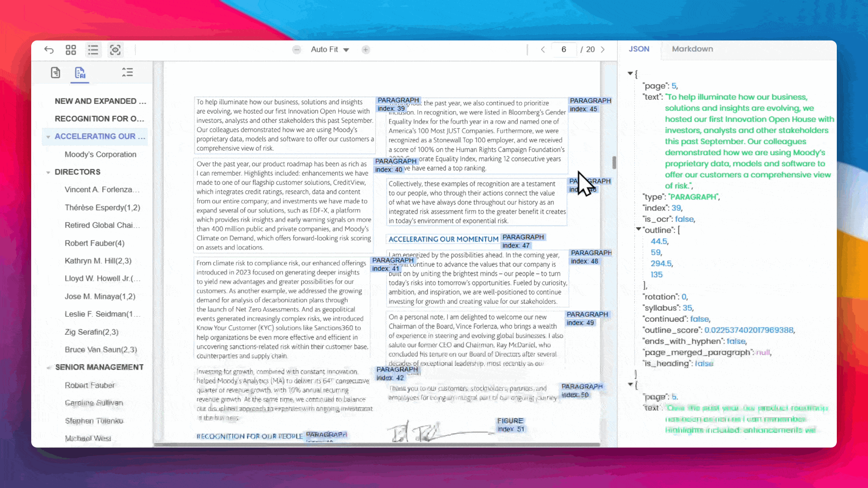This screenshot has height=488, width=868.
Task: Select RECOGNITION FOR O... sidebar item
Action: (99, 118)
